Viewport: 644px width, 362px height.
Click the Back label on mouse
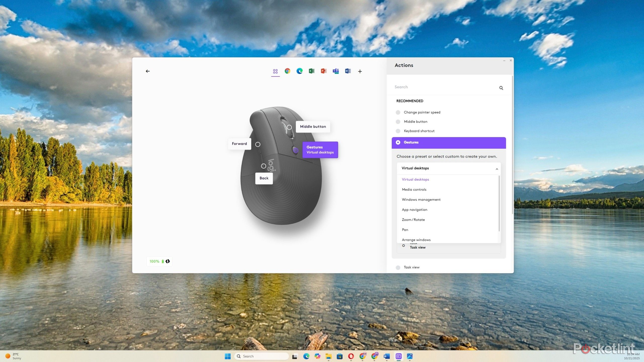pyautogui.click(x=264, y=178)
